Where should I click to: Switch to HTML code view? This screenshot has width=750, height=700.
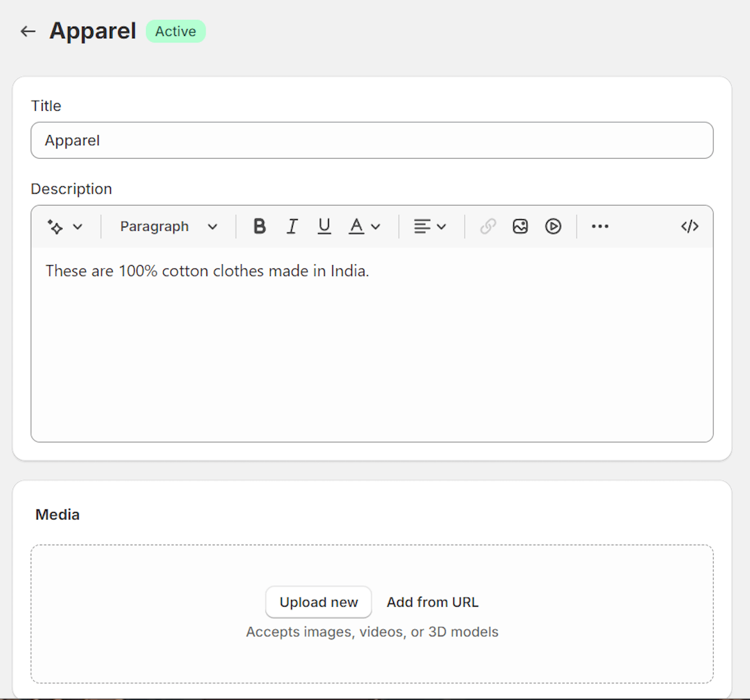point(690,226)
